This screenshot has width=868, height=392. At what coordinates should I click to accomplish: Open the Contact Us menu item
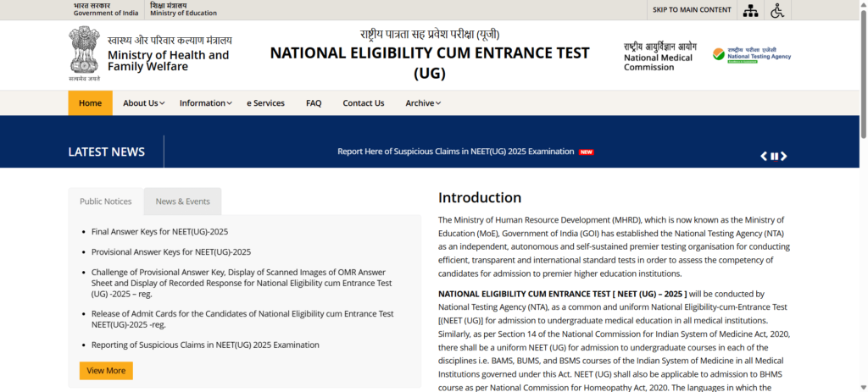coord(363,102)
